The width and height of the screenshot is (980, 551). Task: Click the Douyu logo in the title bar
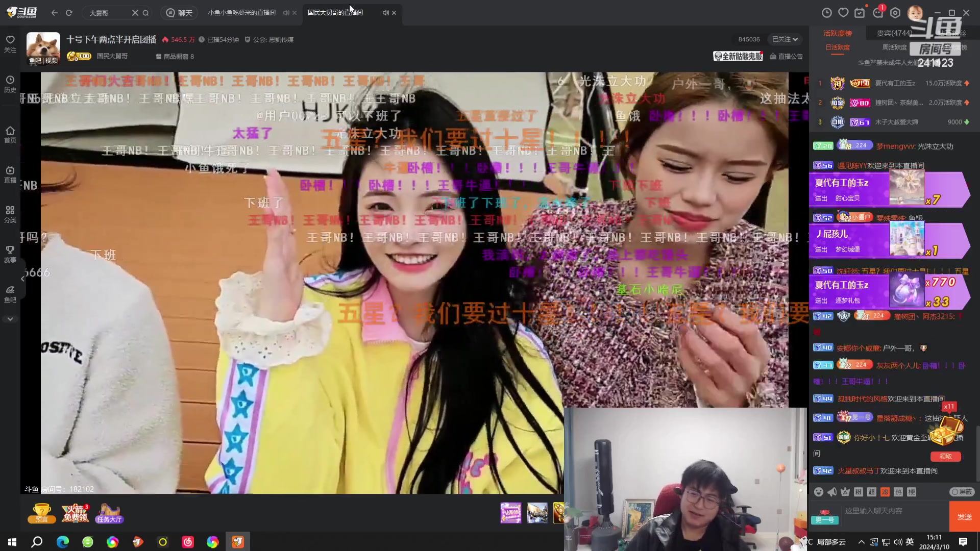pos(21,12)
